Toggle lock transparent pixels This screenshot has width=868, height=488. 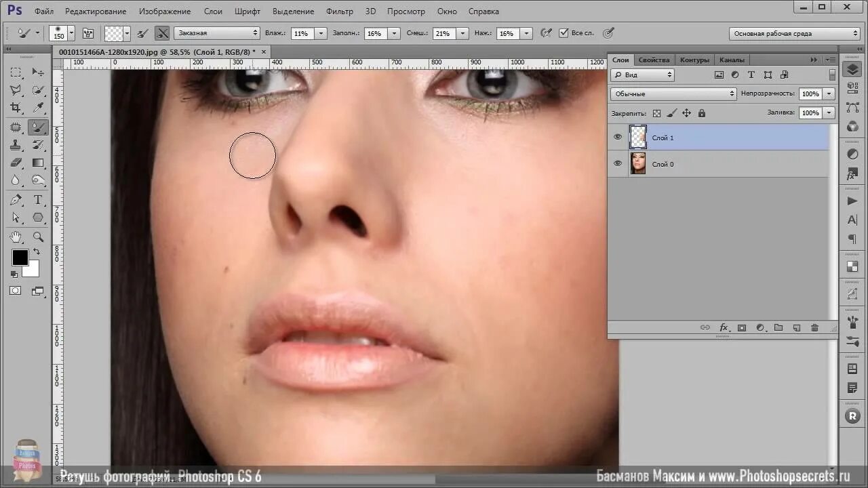click(656, 113)
